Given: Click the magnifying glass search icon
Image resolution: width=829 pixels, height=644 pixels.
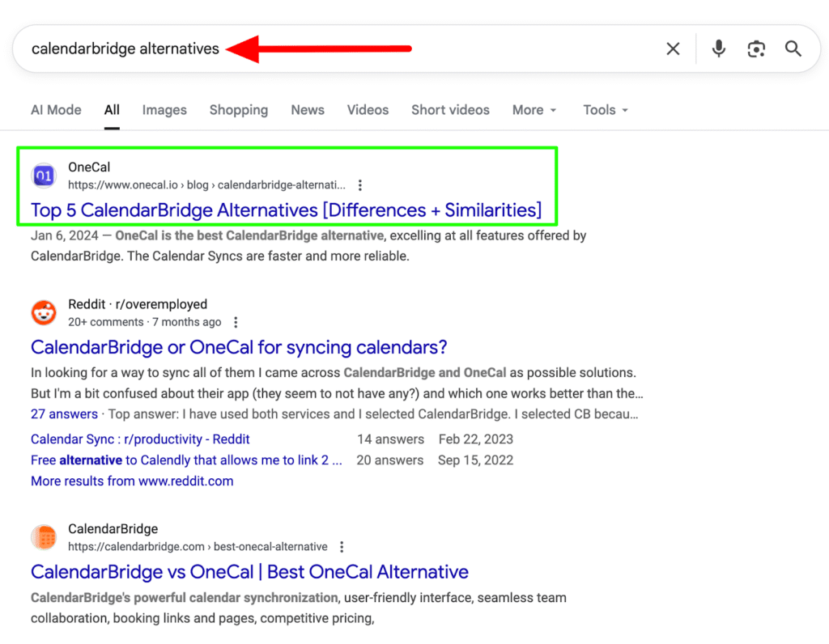Looking at the screenshot, I should point(793,49).
